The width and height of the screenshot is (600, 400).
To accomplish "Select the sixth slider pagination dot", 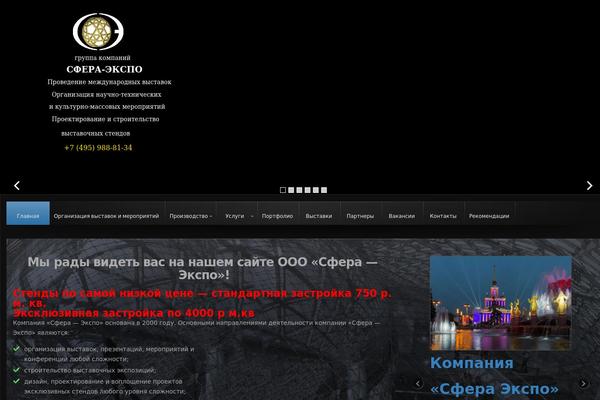I will 324,190.
